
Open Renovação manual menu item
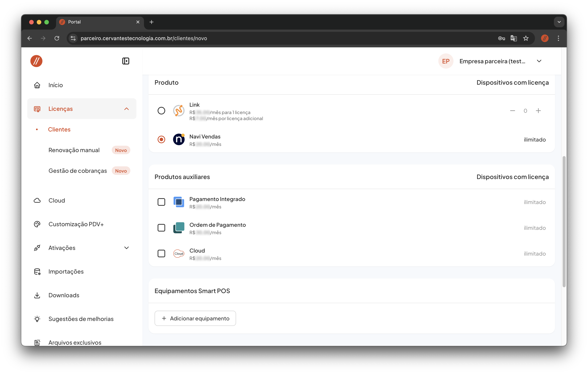[x=74, y=150]
